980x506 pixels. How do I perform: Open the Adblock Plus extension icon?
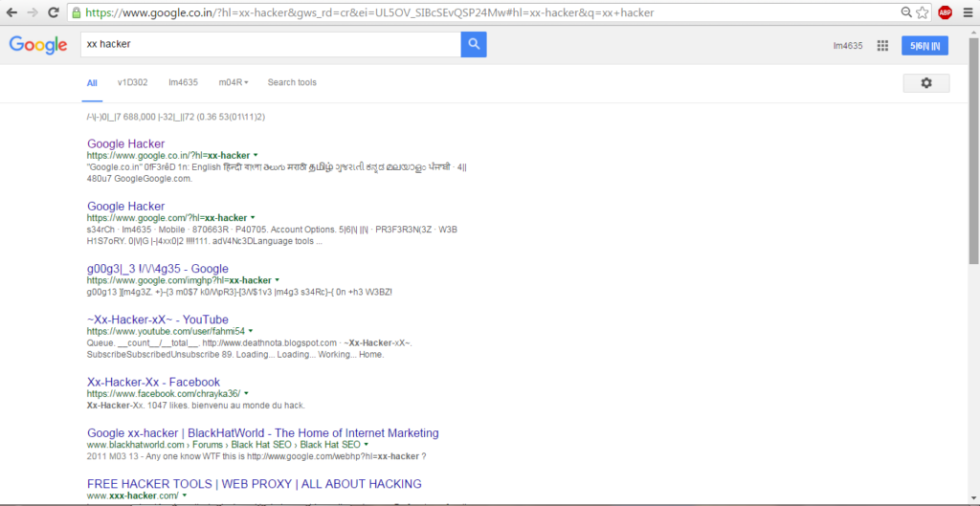pos(945,11)
